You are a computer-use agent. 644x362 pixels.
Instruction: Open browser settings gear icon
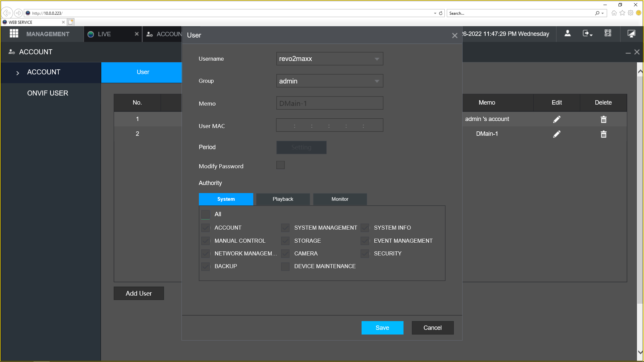coord(631,13)
